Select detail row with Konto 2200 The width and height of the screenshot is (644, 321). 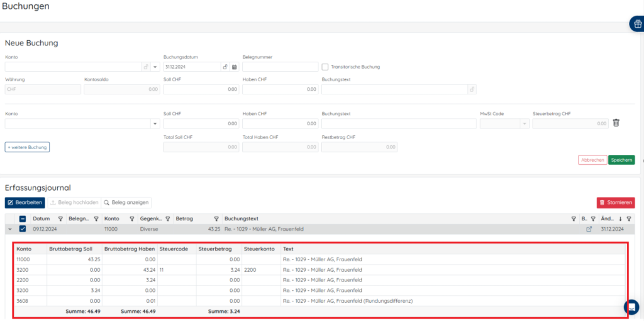click(x=320, y=280)
